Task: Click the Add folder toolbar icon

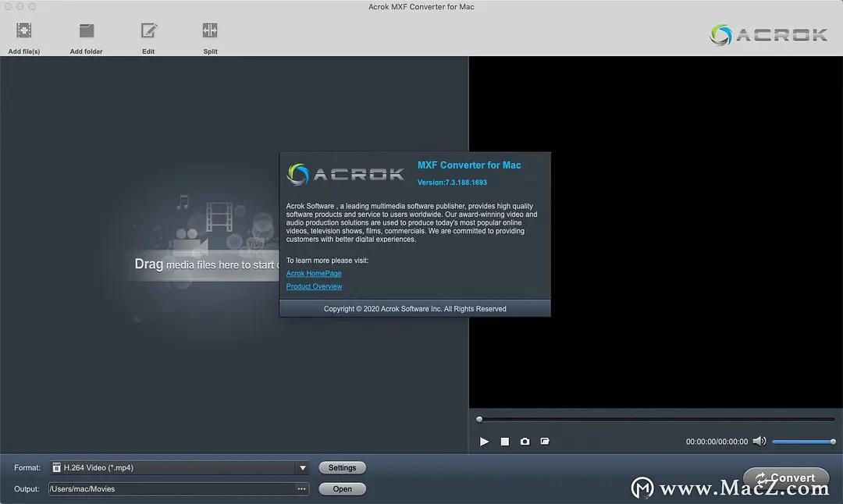Action: coord(86,31)
